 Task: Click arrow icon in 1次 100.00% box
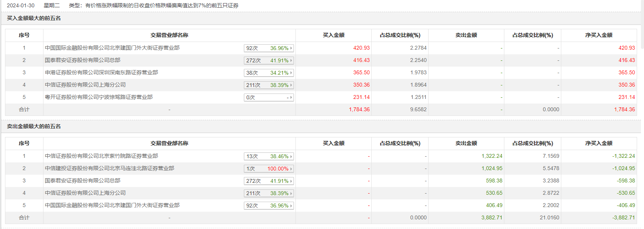(291, 169)
